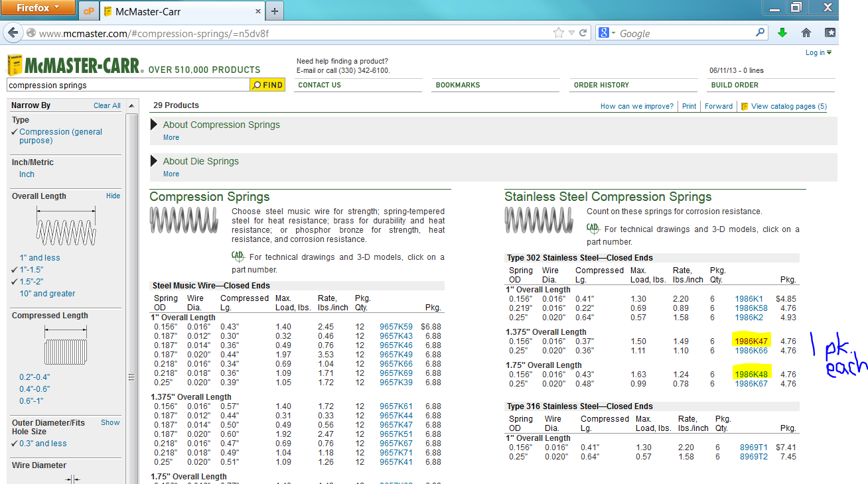Switch to the pinned cP tab
The height and width of the screenshot is (484, 868).
(x=89, y=11)
